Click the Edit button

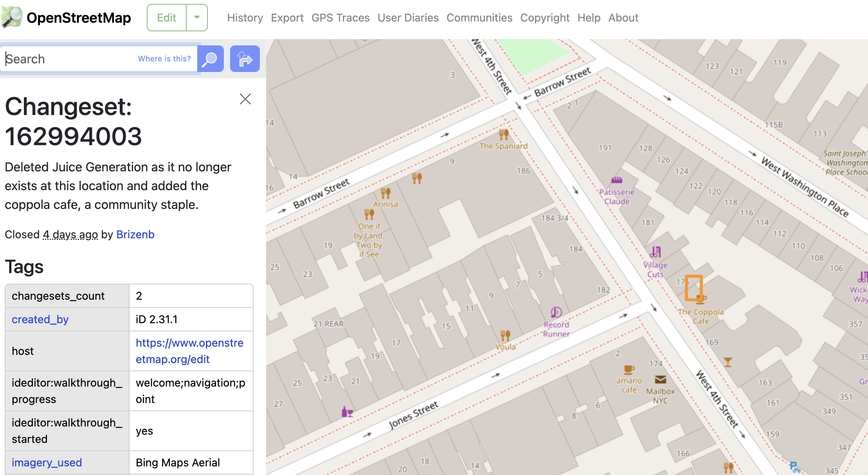tap(167, 18)
